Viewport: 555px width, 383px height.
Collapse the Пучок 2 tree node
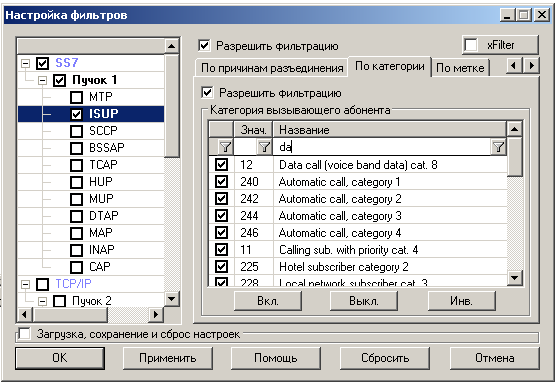(x=42, y=302)
